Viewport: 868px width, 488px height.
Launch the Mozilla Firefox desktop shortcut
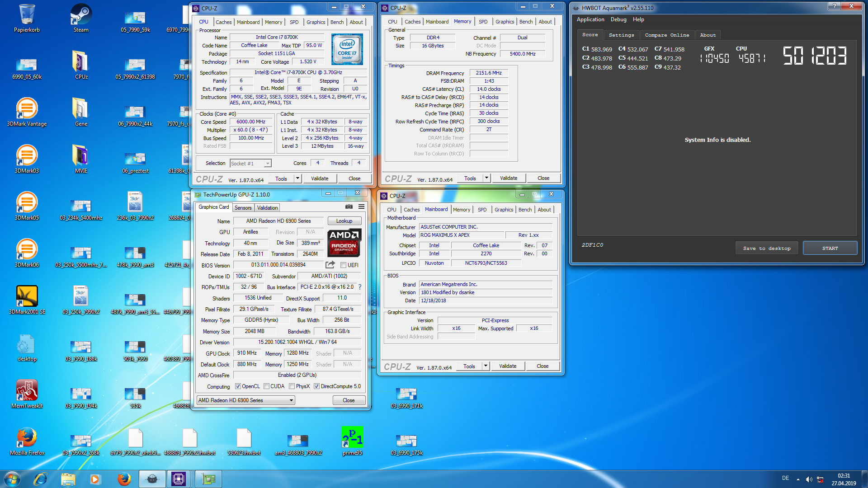coord(27,441)
